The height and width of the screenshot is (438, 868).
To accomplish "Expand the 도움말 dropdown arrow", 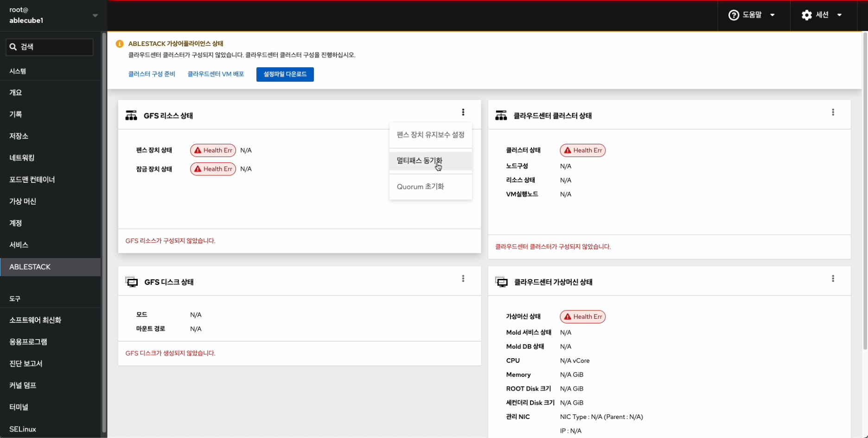I will [x=772, y=15].
